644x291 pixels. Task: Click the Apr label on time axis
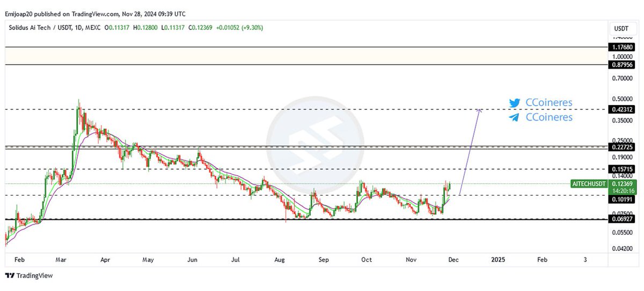click(105, 259)
